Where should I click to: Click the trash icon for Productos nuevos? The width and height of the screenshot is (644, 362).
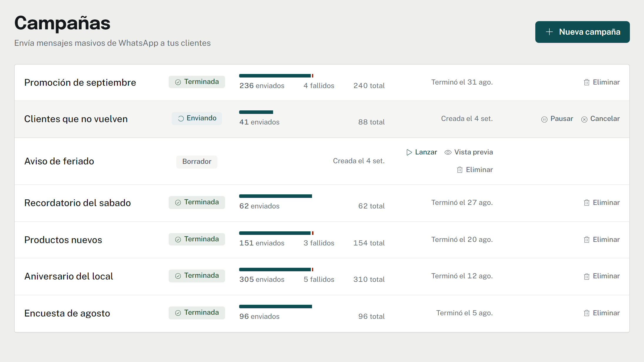click(x=586, y=240)
